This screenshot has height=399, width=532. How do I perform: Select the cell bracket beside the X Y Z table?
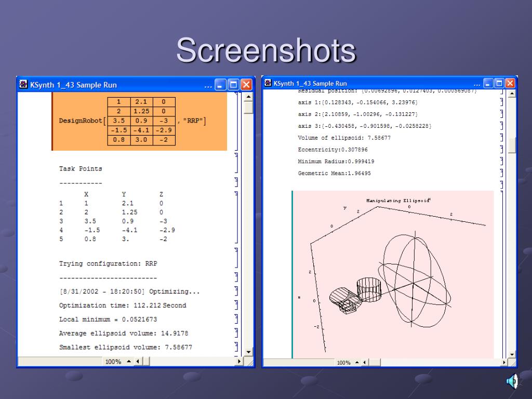[x=236, y=217]
